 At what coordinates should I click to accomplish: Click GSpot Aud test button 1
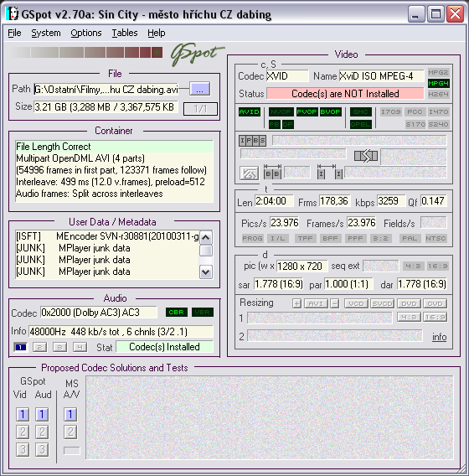42,414
